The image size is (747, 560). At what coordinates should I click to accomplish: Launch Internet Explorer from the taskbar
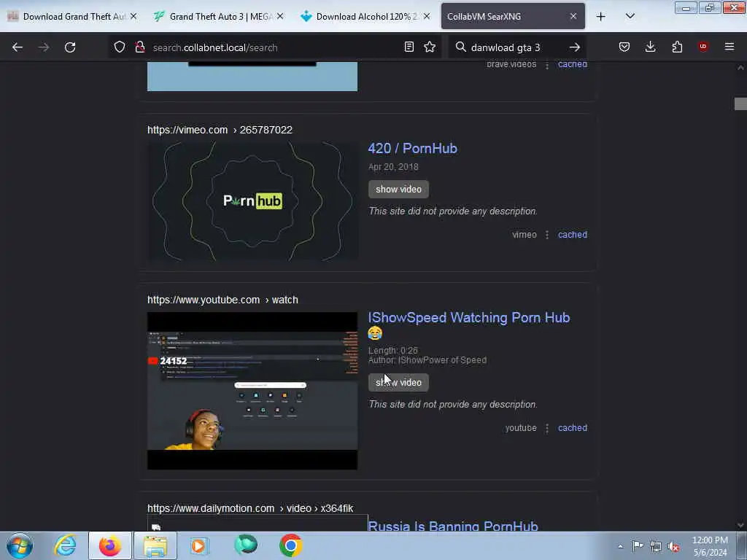[x=65, y=545]
